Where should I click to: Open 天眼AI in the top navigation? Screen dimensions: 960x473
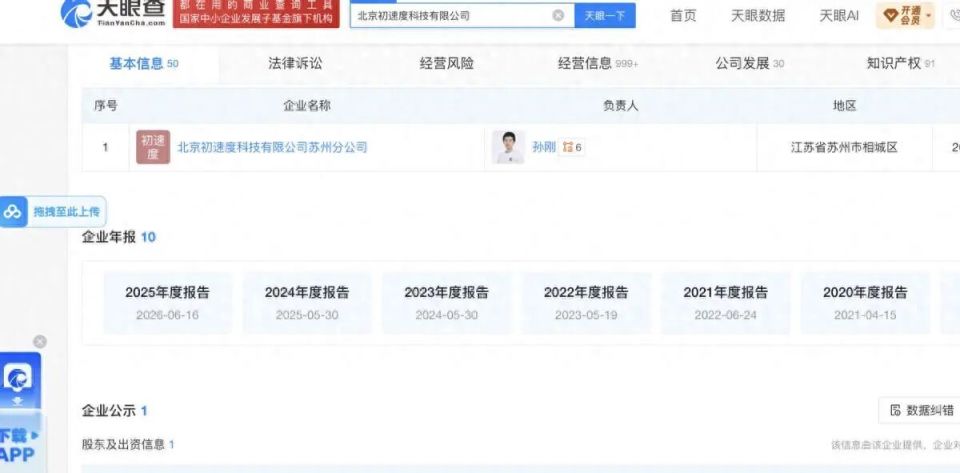[x=839, y=16]
